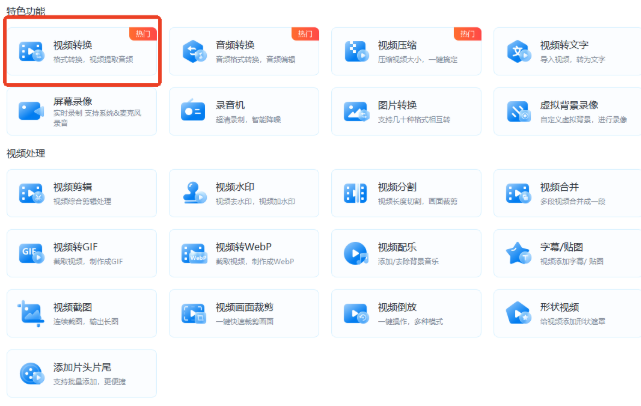Open the 视频截图 crop picture icon
The width and height of the screenshot is (641, 406).
coord(31,314)
